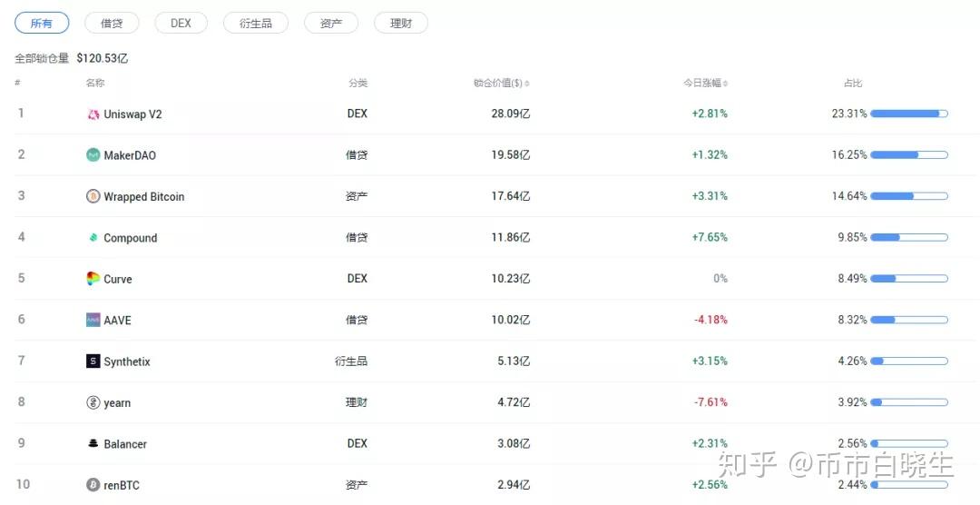Click the Uniswap V2 logo icon
Viewport: 980px width, 505px height.
click(93, 114)
